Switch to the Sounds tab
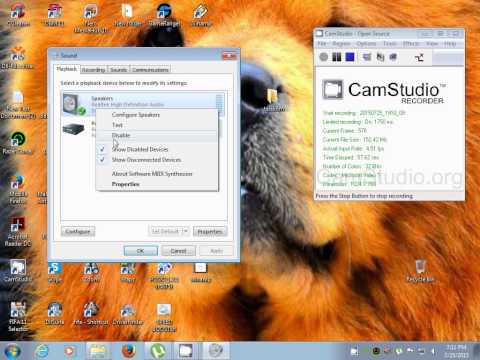This screenshot has height=360, width=480. click(x=118, y=70)
